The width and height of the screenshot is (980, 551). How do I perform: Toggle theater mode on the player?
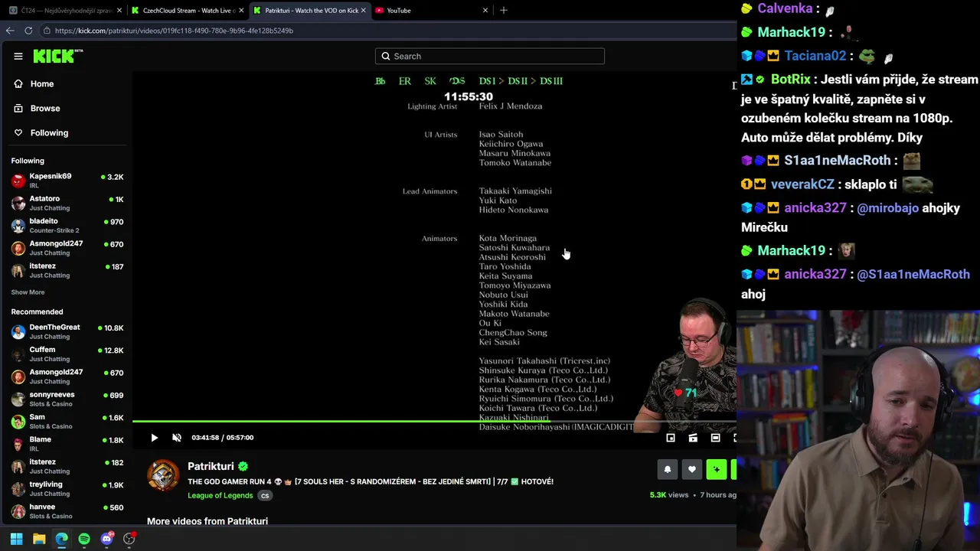pyautogui.click(x=715, y=438)
